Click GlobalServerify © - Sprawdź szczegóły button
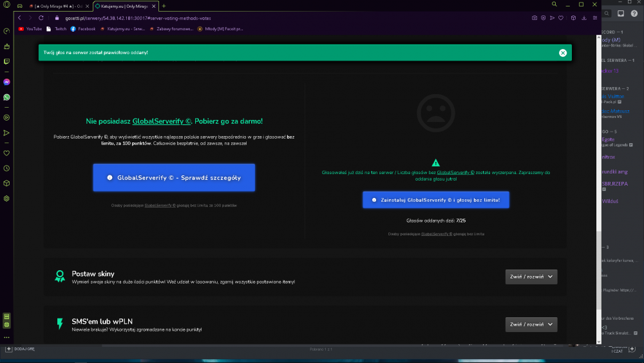This screenshot has height=363, width=644. (x=174, y=177)
